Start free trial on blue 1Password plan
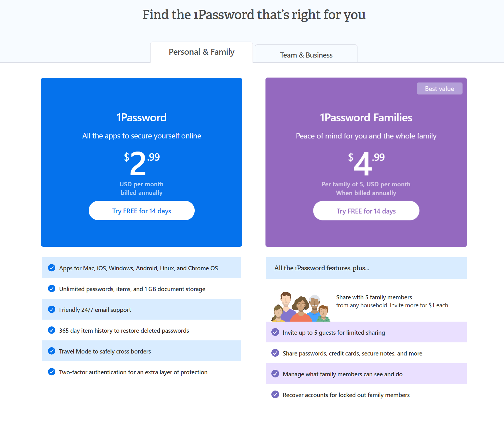The image size is (504, 425). [142, 211]
